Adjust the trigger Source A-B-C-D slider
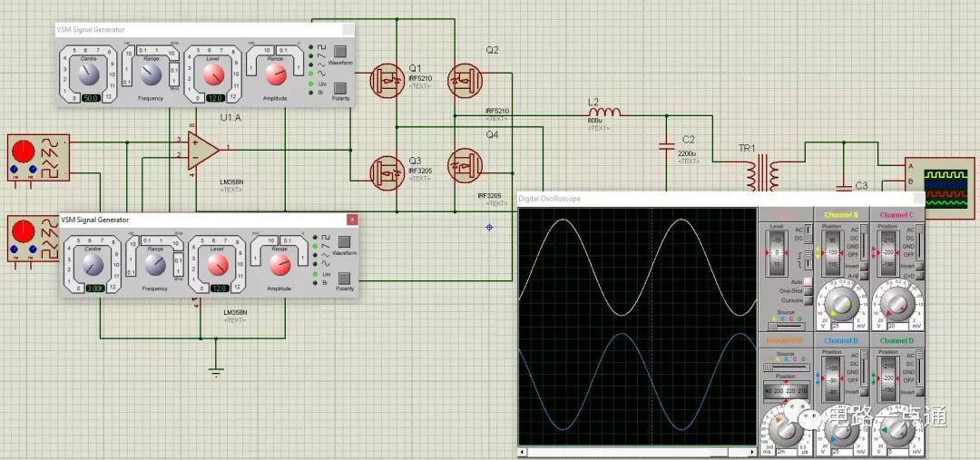This screenshot has width=980, height=460. click(x=786, y=326)
